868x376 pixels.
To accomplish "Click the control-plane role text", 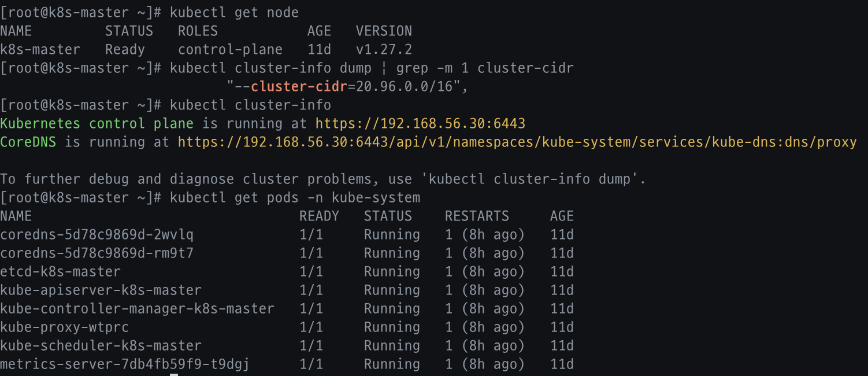I will tap(230, 50).
